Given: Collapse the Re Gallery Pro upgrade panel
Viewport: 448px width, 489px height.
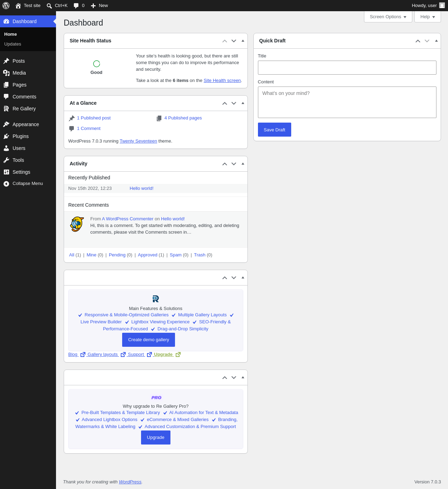Looking at the screenshot, I should [x=243, y=377].
